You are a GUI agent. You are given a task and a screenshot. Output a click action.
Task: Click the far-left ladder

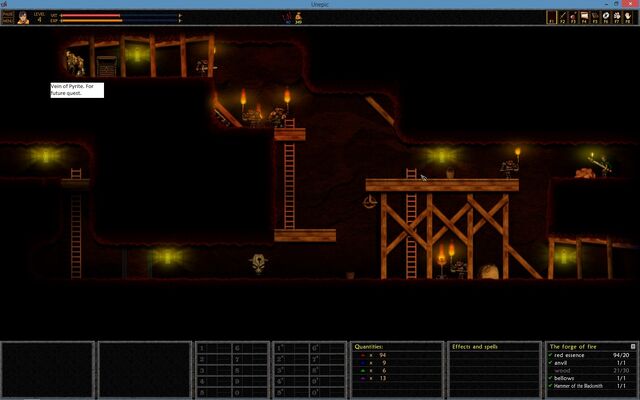coord(76,224)
